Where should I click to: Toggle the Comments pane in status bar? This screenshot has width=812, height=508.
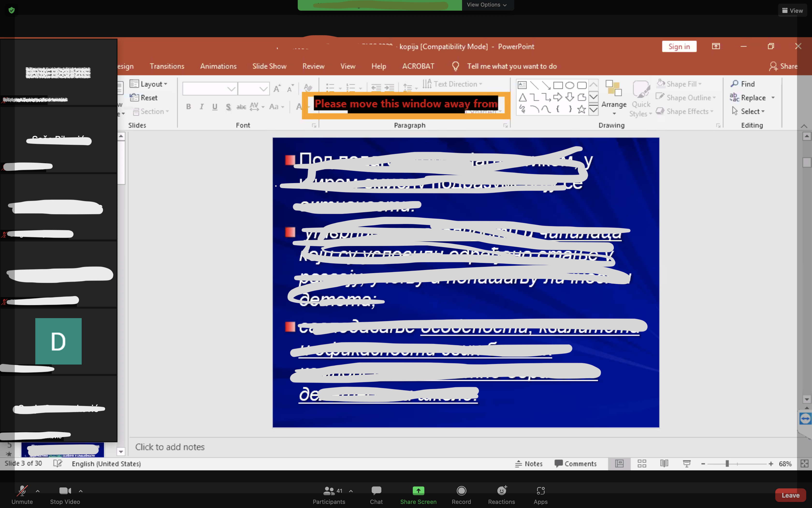point(575,464)
